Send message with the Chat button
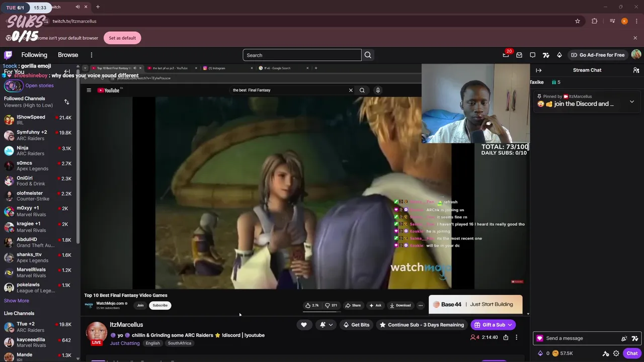The width and height of the screenshot is (644, 362). [x=632, y=353]
